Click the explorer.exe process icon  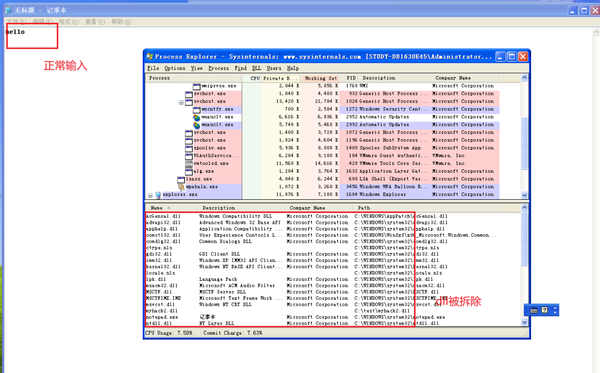click(158, 195)
